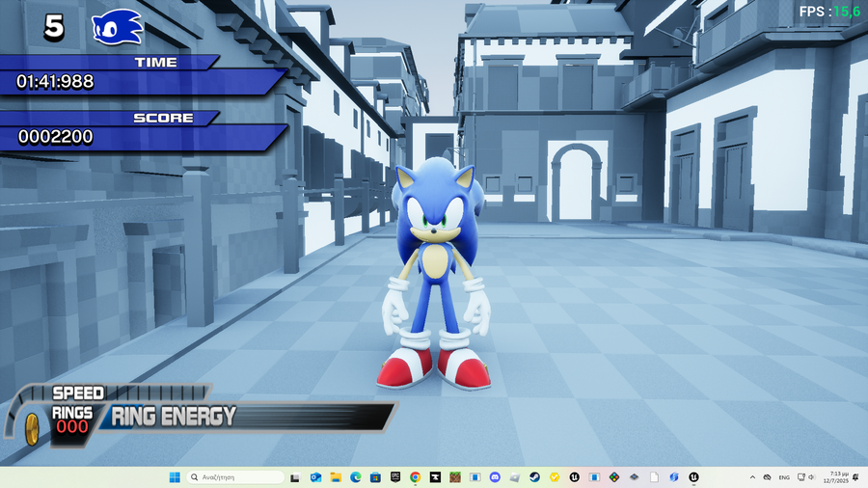Launch the Epic Games Launcher icon
This screenshot has width=868, height=488.
click(x=395, y=477)
